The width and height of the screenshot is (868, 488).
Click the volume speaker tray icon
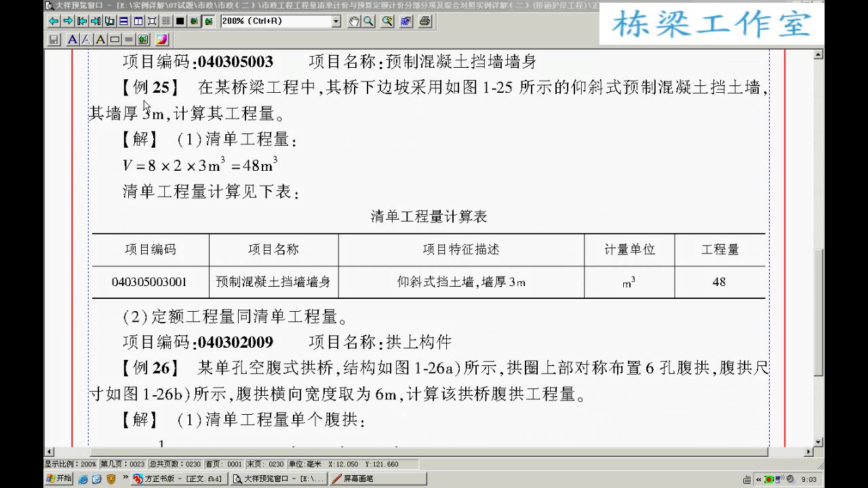pos(790,479)
